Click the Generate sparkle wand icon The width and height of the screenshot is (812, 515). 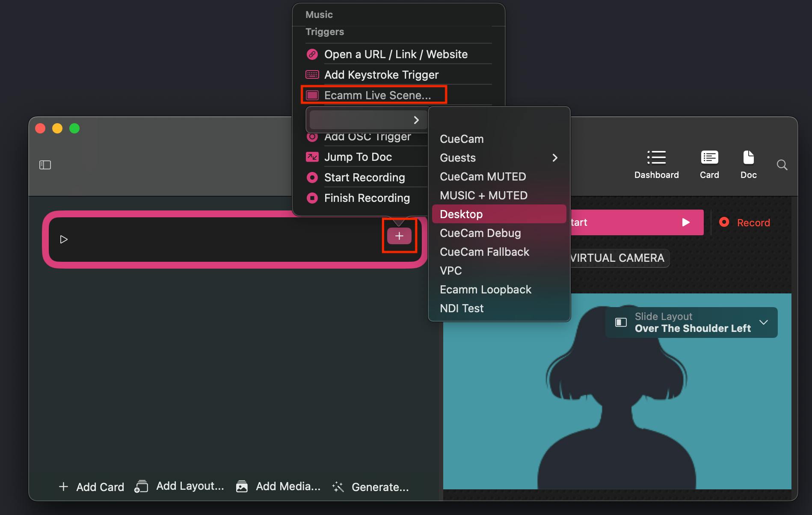[338, 487]
